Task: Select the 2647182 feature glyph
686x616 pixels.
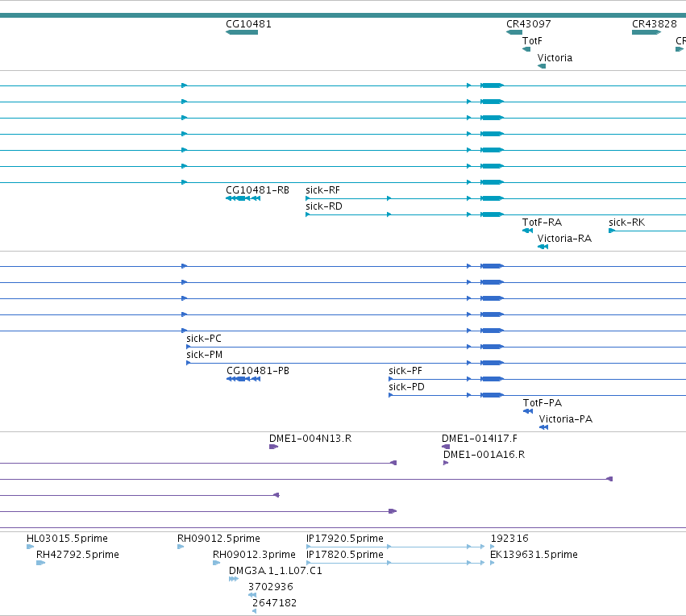Action: (x=254, y=611)
